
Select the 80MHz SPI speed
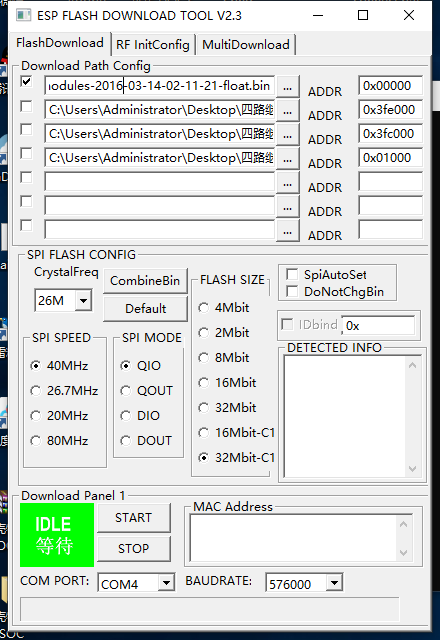(x=36, y=441)
